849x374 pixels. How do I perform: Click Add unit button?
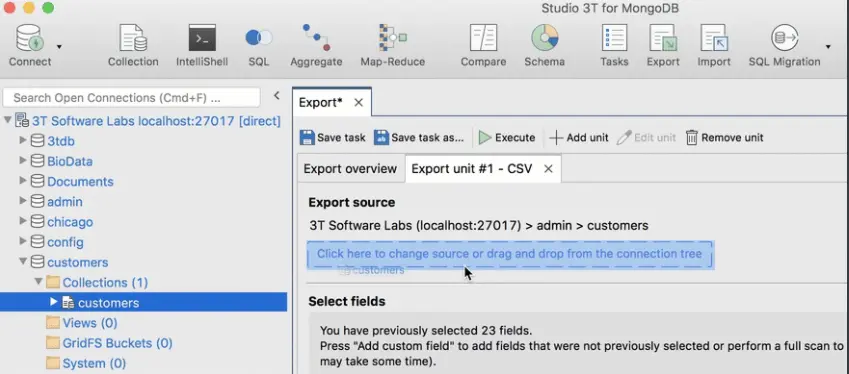click(579, 137)
